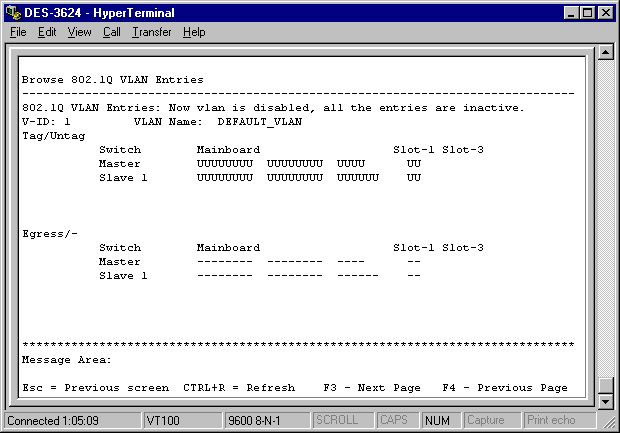Click the SCROLL indicator in status bar
620x433 pixels.
[x=341, y=421]
